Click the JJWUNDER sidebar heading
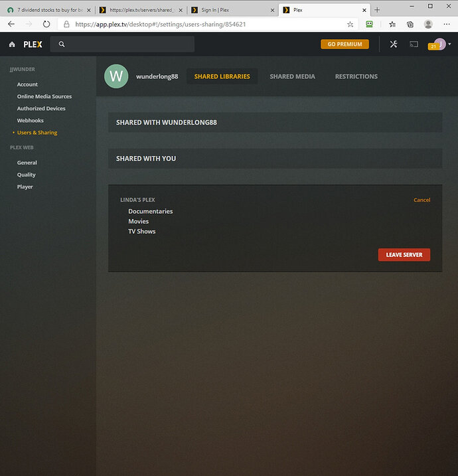Screen dimensions: 458x476 (x=23, y=70)
